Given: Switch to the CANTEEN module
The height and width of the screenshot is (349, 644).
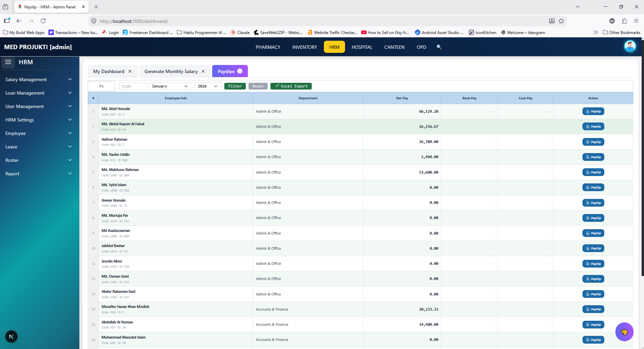Looking at the screenshot, I should 394,47.
